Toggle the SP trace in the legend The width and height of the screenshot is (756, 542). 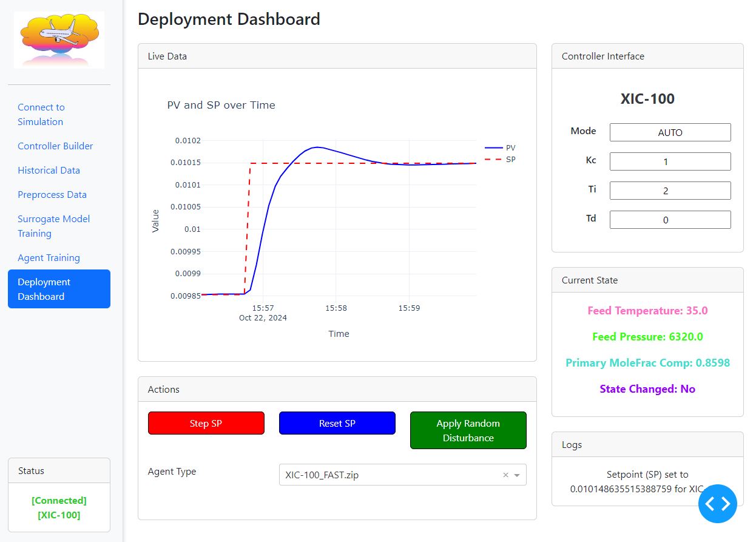pyautogui.click(x=501, y=159)
